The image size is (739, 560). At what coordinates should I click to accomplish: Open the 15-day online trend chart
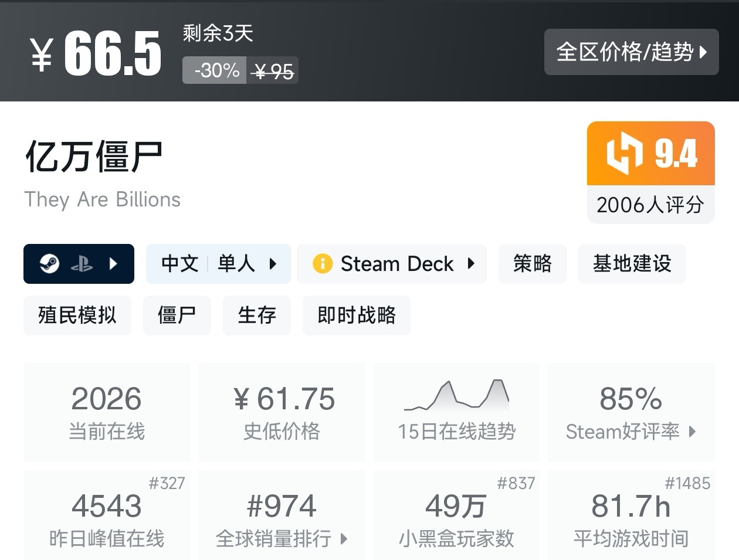(456, 412)
